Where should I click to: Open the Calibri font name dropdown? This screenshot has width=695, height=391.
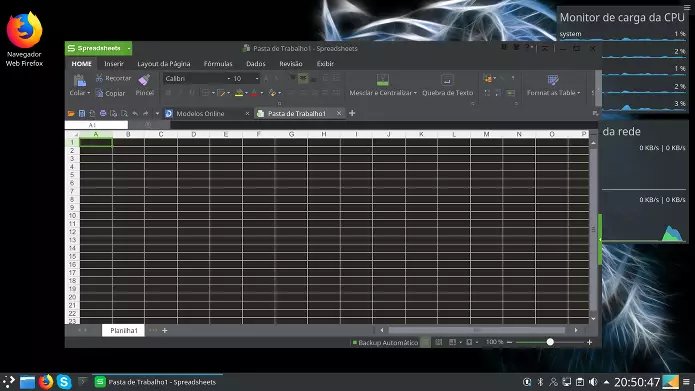click(229, 78)
